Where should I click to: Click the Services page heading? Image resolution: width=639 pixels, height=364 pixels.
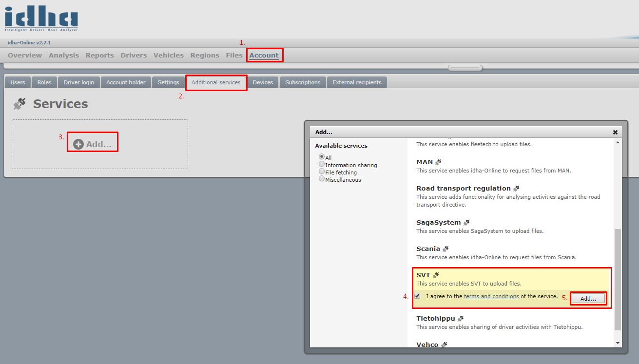coord(60,104)
